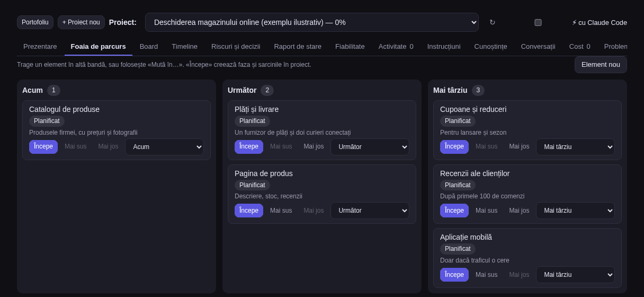Go to the Timeline tab
644x297 pixels.
tap(184, 46)
